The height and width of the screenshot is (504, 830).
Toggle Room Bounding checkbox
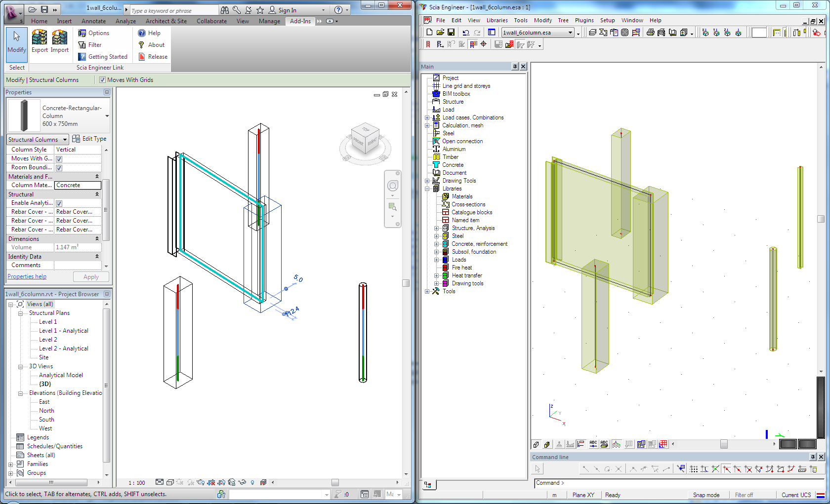click(59, 168)
